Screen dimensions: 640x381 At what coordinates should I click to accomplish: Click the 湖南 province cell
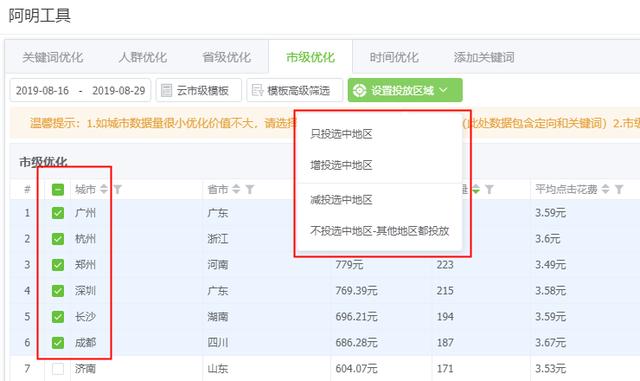coord(218,317)
